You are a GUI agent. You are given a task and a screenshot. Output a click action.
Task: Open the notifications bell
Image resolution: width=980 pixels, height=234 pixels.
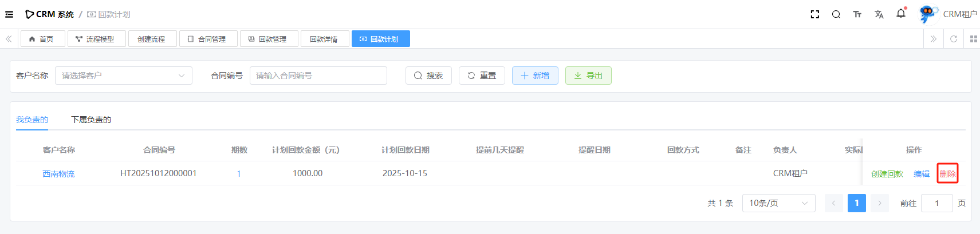(x=900, y=14)
